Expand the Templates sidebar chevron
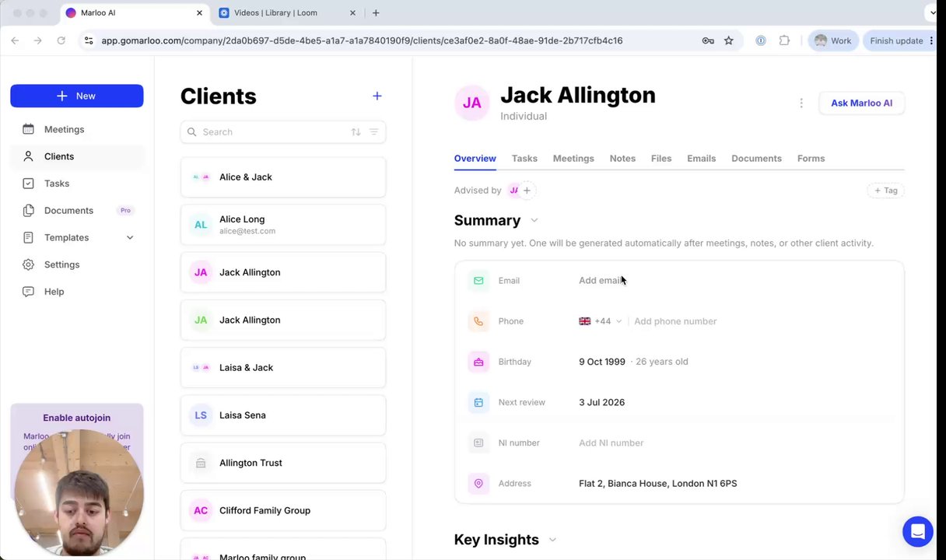 coord(130,237)
